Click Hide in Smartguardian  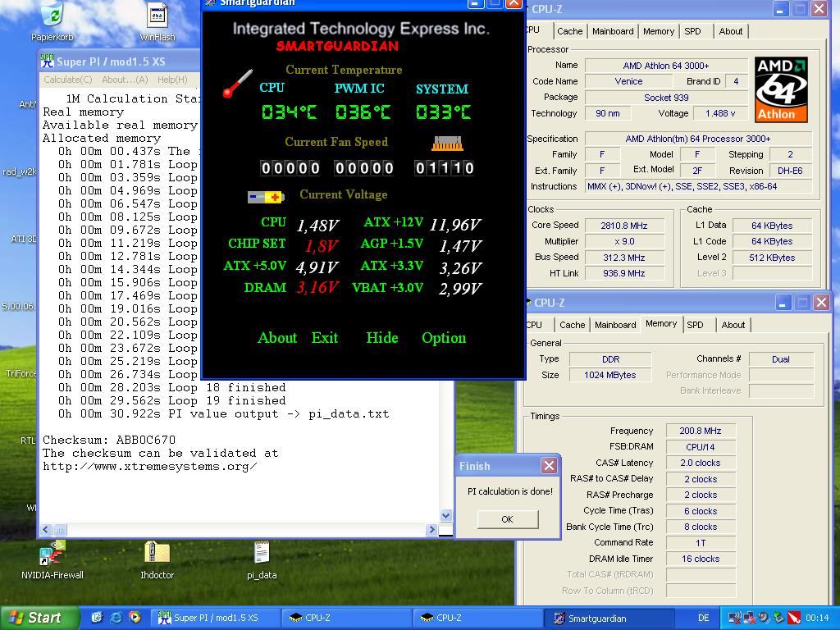click(382, 338)
